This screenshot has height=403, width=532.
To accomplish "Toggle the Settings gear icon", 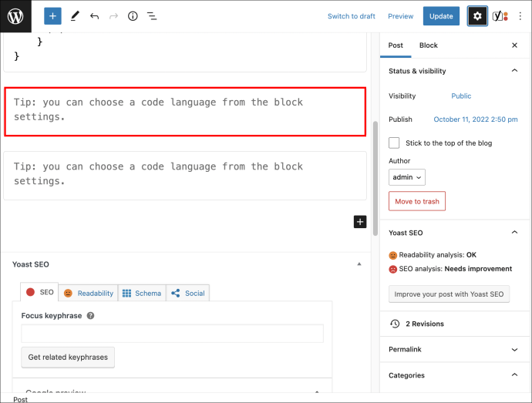I will click(477, 16).
